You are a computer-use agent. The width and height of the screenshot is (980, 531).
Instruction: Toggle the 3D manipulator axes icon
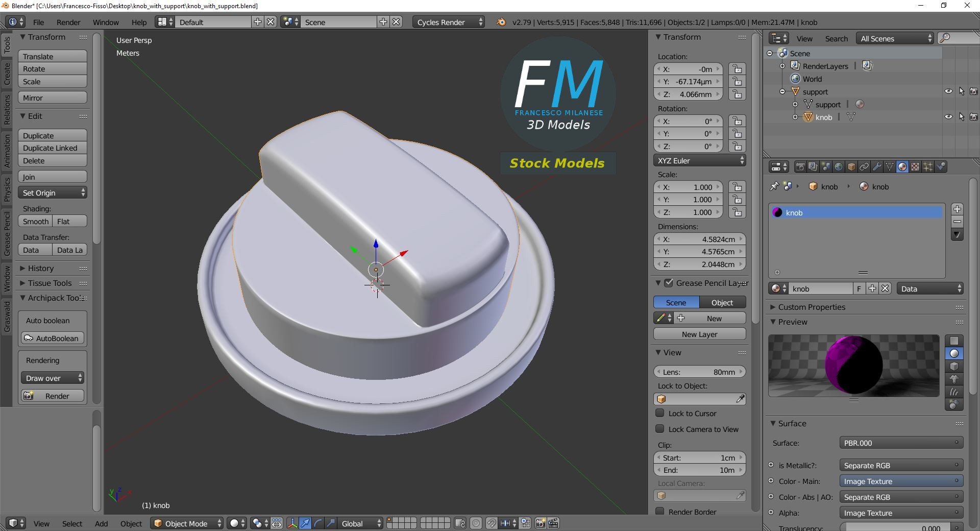click(292, 523)
